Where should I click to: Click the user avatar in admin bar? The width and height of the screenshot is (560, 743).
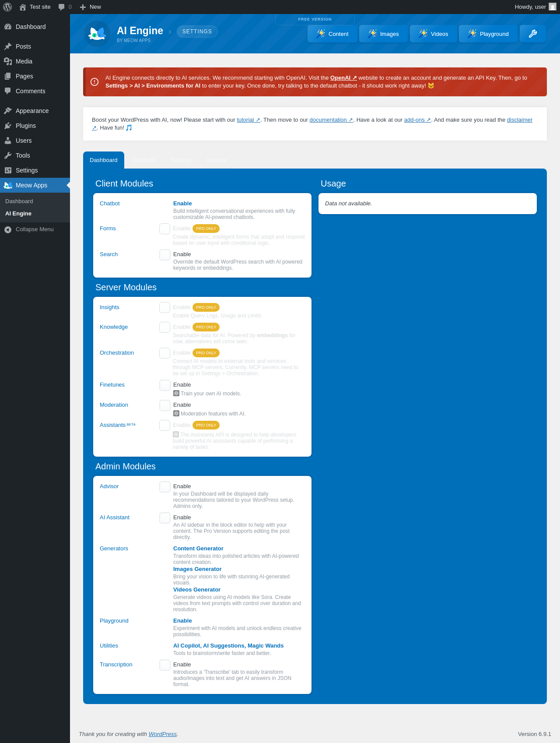click(x=553, y=7)
